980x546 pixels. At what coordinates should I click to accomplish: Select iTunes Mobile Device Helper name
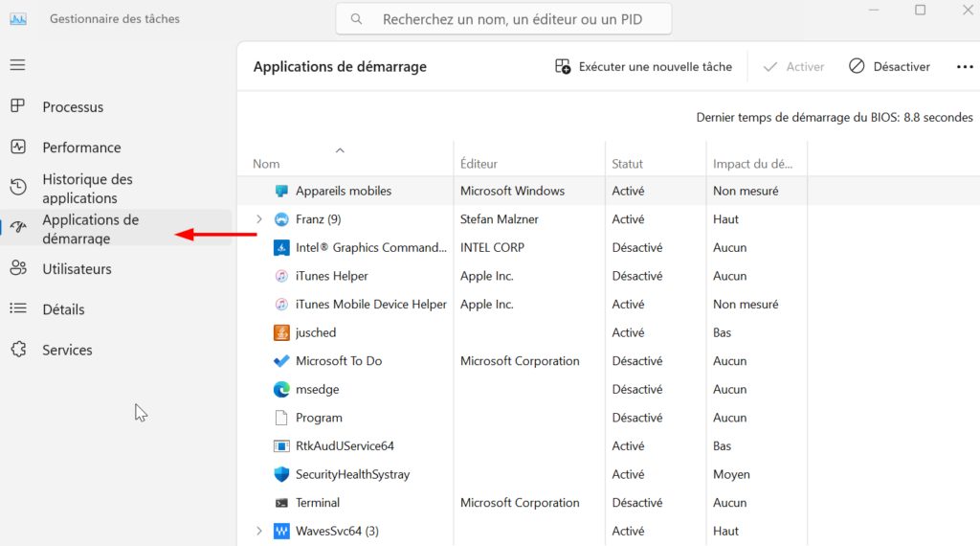click(371, 304)
